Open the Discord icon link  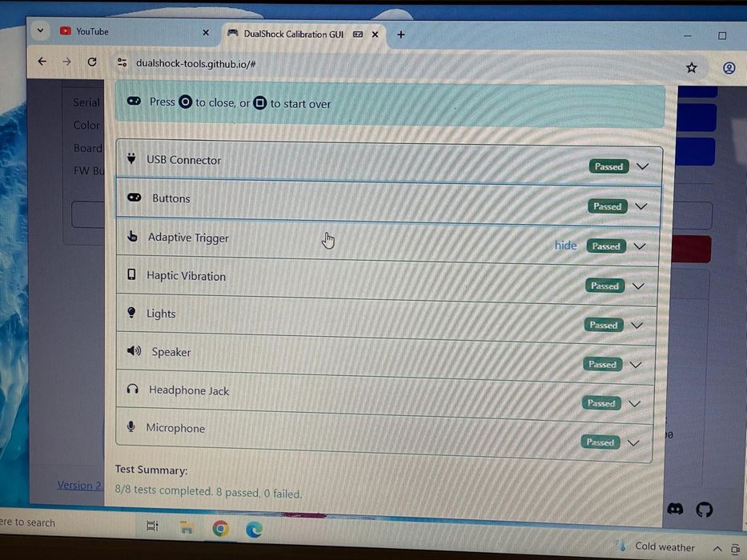point(675,509)
